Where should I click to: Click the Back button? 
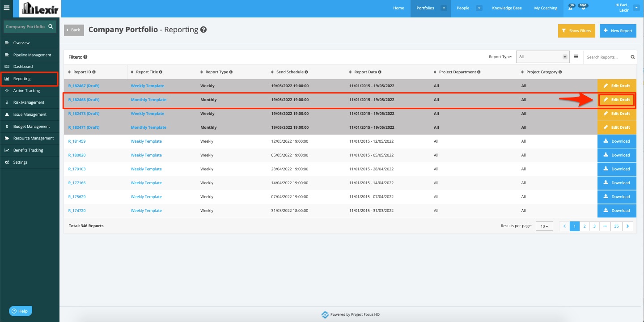[74, 30]
